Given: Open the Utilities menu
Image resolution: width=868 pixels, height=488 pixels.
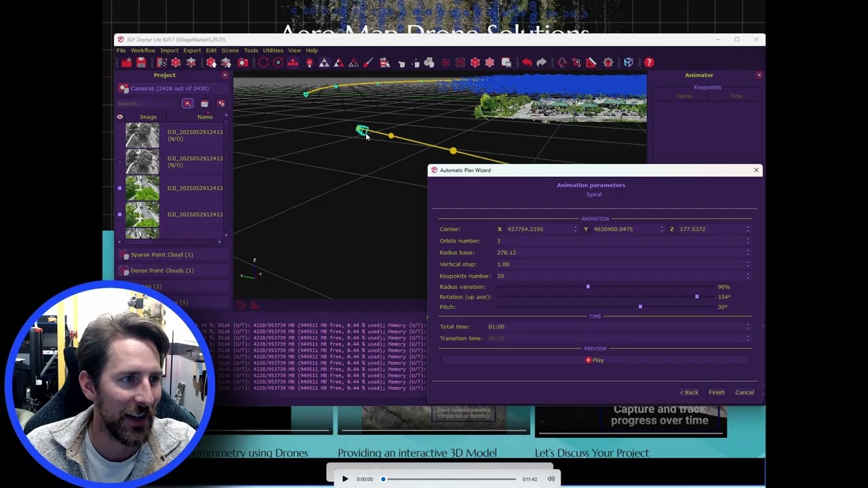Looking at the screenshot, I should coord(273,50).
